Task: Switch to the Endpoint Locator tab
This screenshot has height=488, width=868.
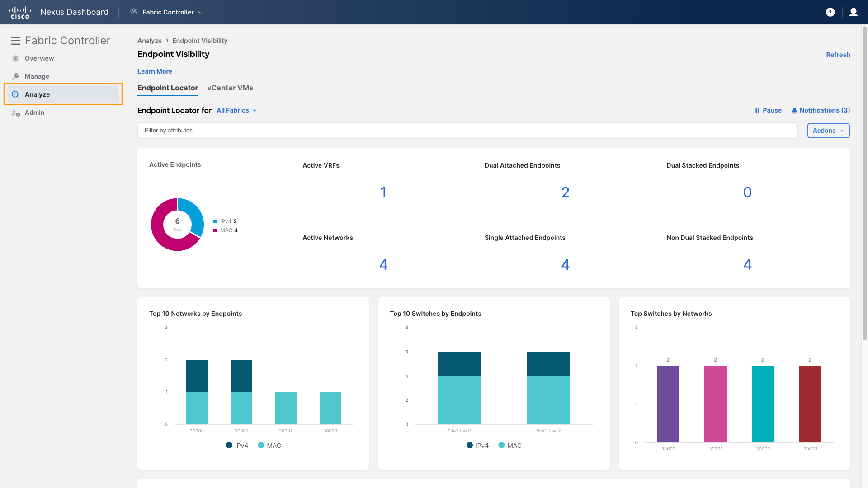Action: (168, 88)
